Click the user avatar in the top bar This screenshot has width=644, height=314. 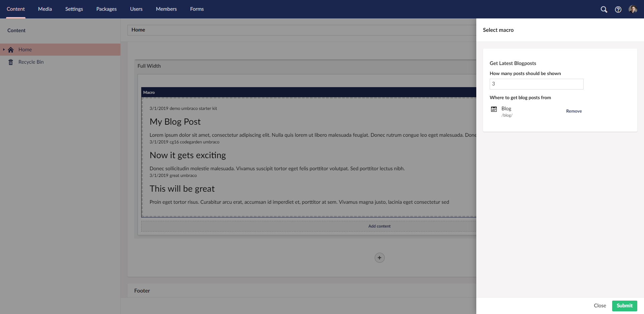pos(633,9)
